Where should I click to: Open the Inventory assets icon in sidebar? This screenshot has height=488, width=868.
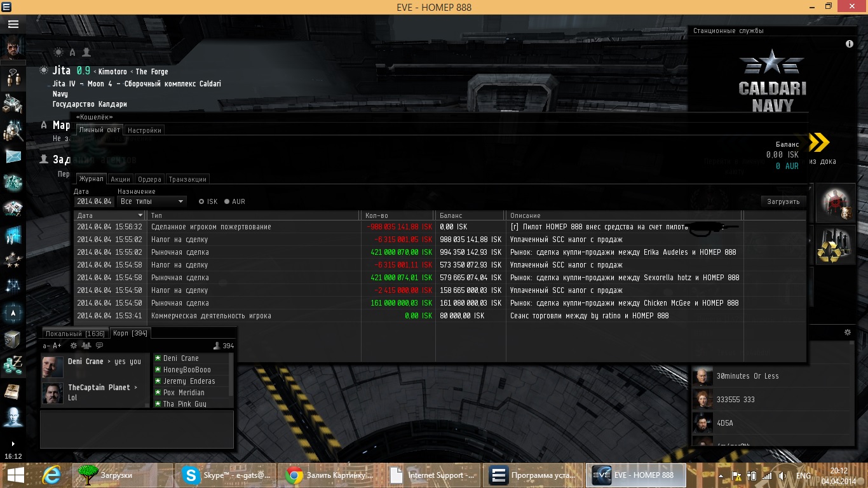13,103
